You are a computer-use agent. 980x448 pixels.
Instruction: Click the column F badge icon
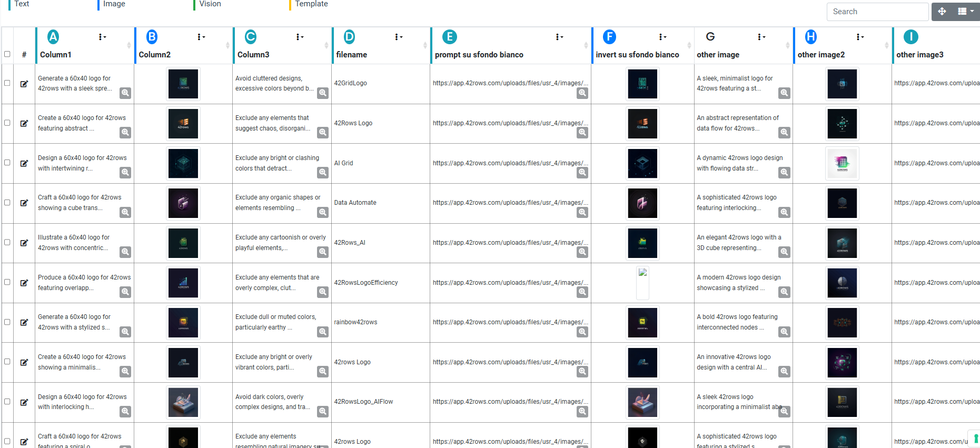click(x=609, y=37)
